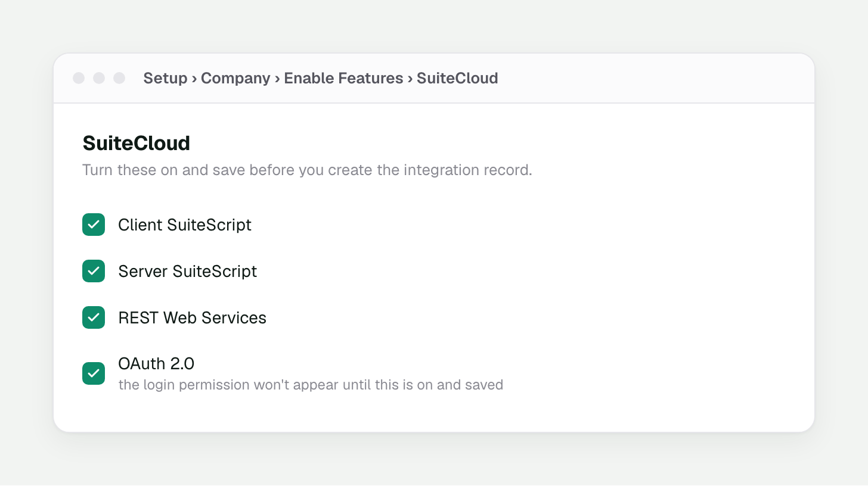Screen dimensions: 868x486
Task: Click the breadcrumb path in title bar
Action: pyautogui.click(x=321, y=78)
